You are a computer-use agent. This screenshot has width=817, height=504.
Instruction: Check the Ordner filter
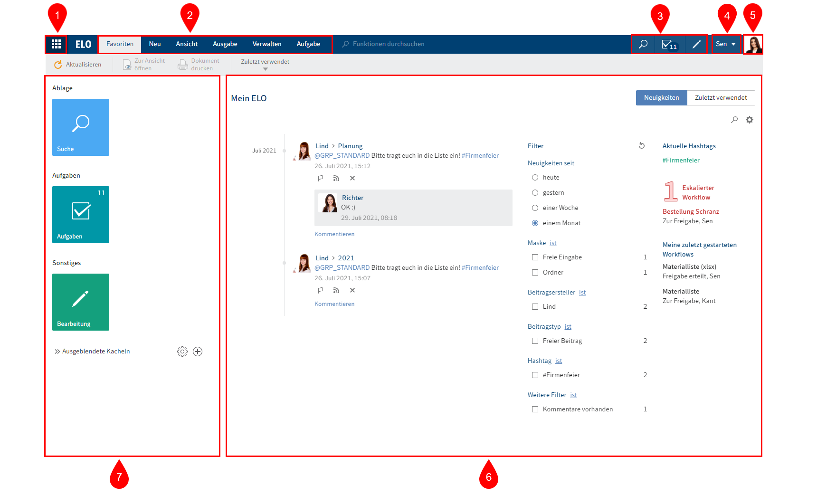[535, 272]
